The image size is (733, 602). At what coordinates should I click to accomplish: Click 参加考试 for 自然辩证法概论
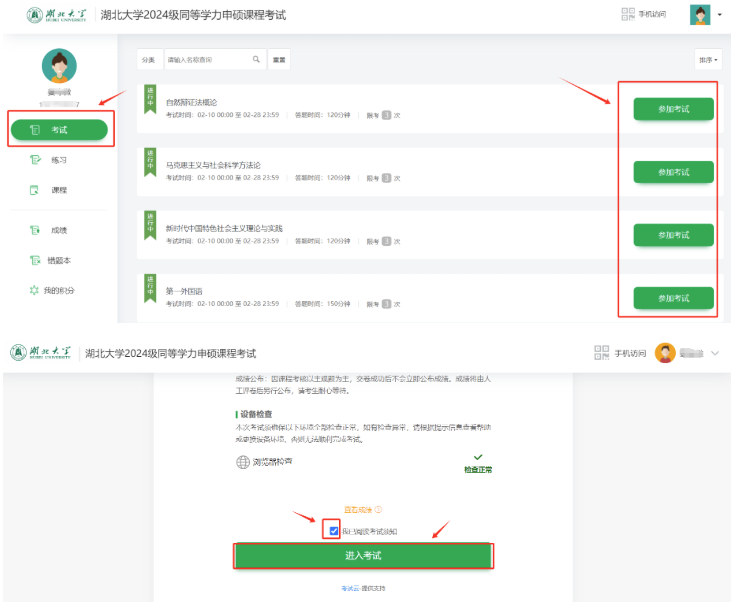click(673, 109)
